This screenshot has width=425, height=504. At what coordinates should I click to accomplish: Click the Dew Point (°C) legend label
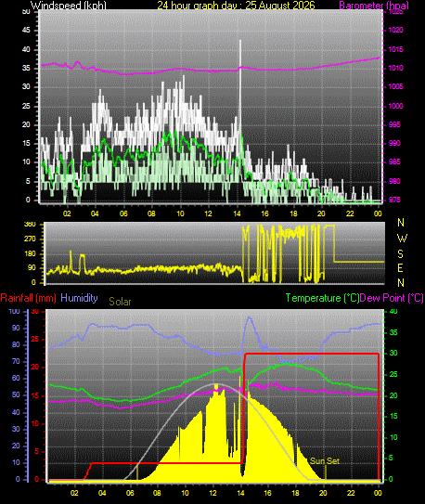[x=392, y=298]
